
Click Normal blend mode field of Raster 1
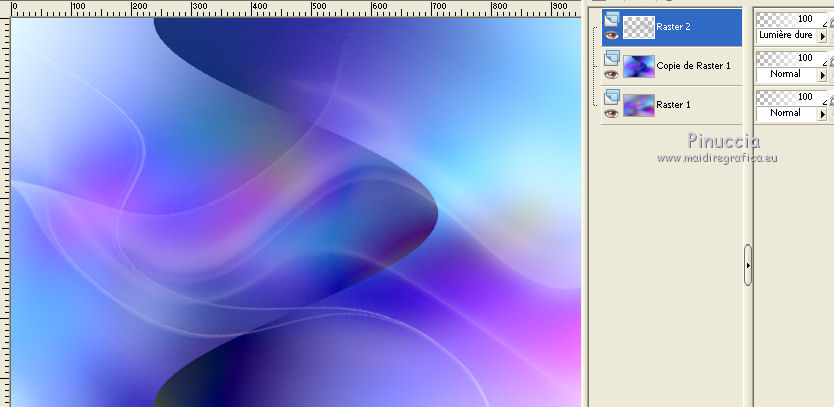coord(787,113)
